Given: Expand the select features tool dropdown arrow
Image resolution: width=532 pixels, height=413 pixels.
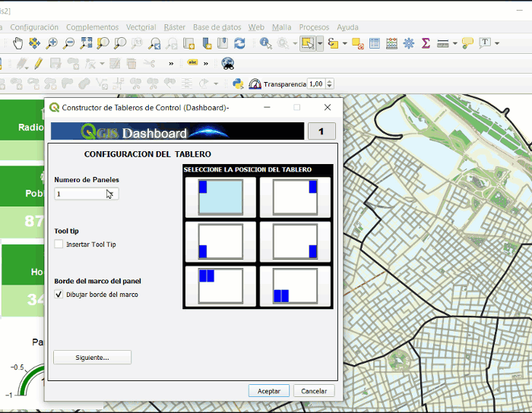Looking at the screenshot, I should [320, 43].
